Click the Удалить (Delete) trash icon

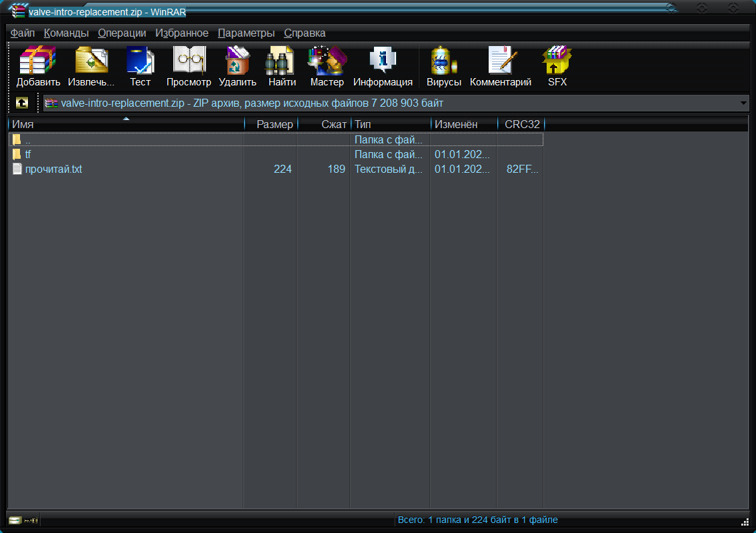(238, 60)
